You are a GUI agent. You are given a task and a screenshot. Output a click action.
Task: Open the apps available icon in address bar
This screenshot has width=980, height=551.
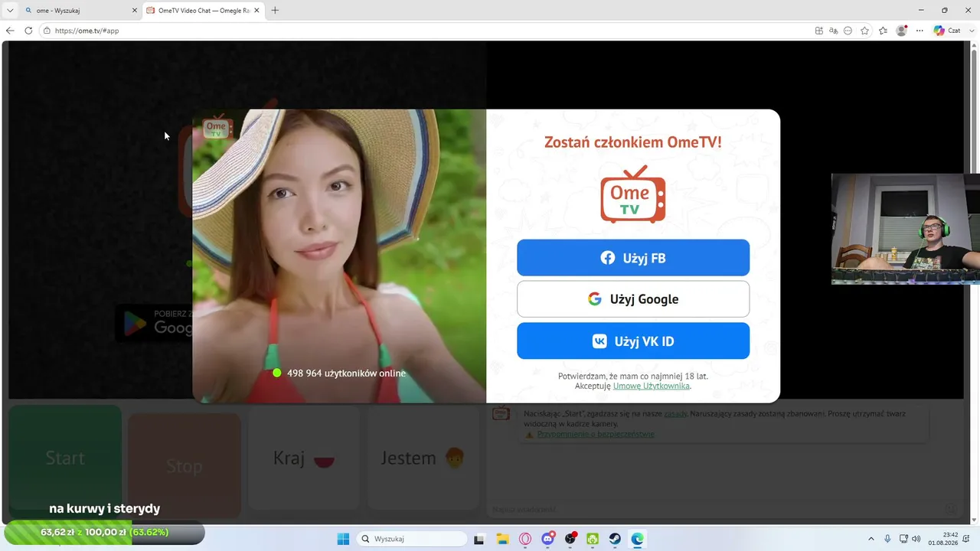click(x=819, y=31)
